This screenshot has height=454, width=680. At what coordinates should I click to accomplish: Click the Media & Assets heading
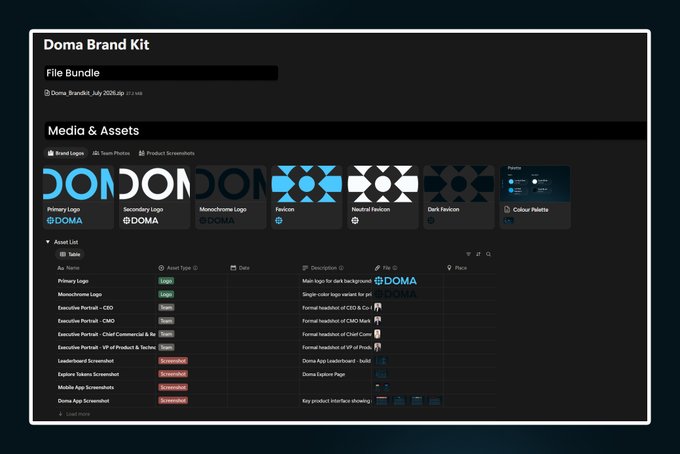[x=93, y=131]
